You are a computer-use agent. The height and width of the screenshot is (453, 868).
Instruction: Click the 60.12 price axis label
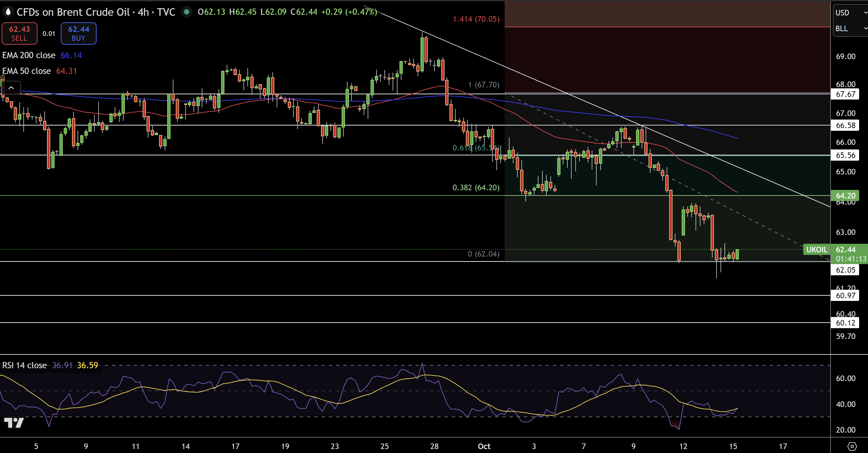coord(845,323)
